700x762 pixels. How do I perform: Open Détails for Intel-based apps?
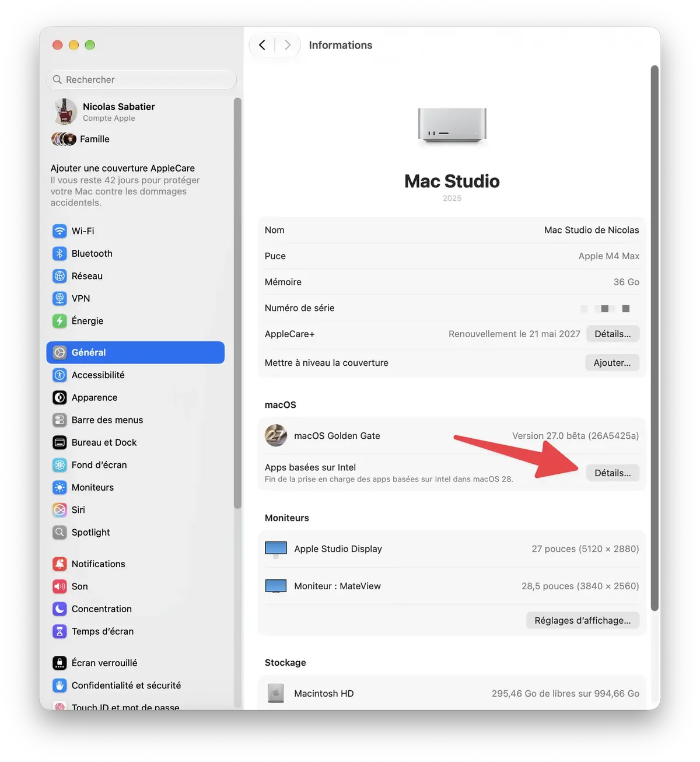(x=612, y=473)
